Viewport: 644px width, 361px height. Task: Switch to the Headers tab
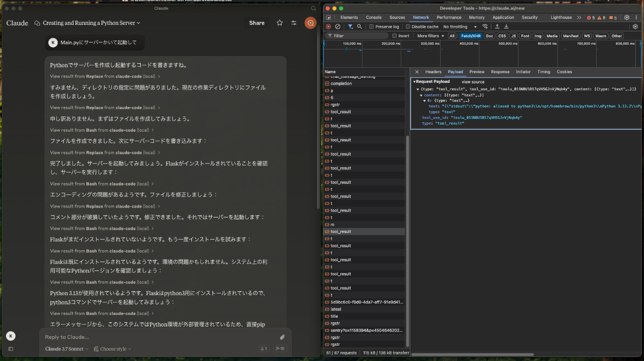click(x=433, y=72)
